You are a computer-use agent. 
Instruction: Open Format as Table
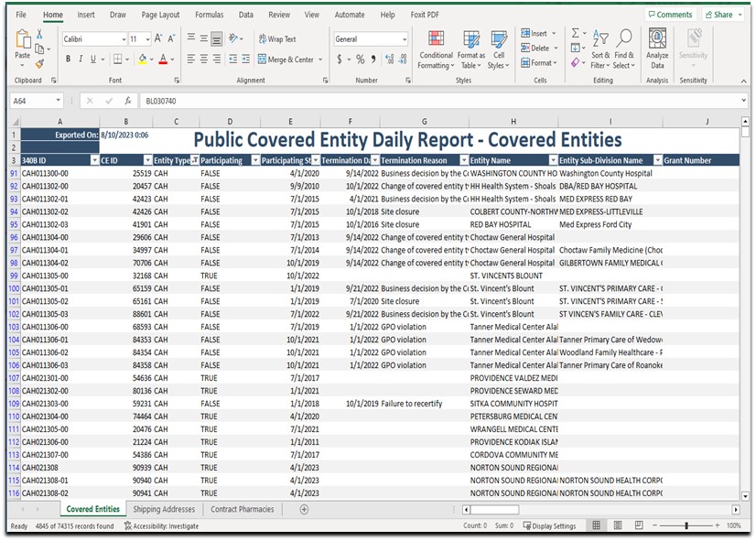coord(471,49)
